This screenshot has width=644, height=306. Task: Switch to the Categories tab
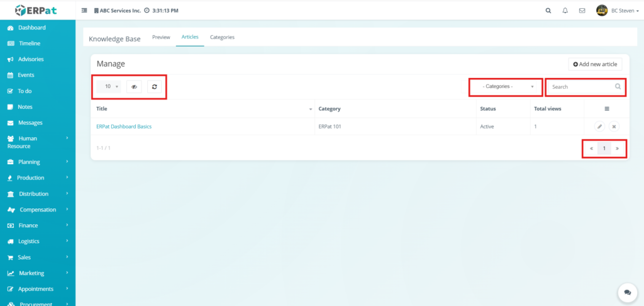[x=222, y=37]
